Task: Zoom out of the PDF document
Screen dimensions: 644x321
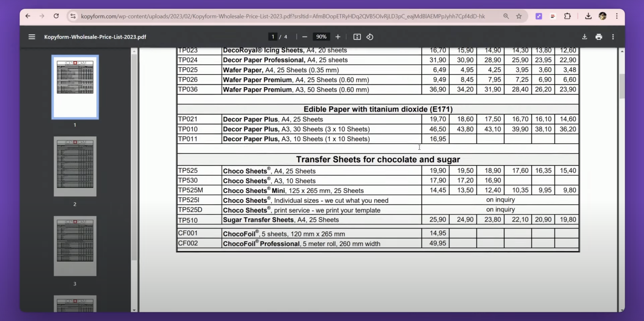Action: (305, 37)
